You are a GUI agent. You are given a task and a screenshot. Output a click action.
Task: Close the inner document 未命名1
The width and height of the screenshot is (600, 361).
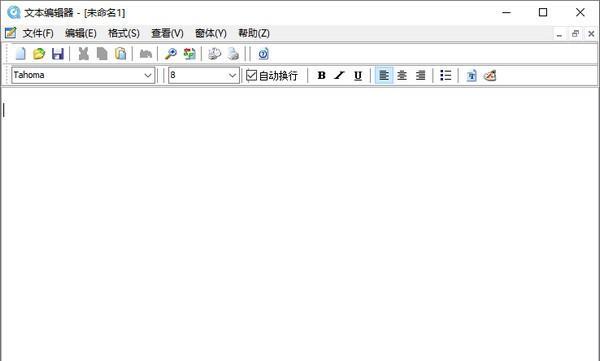pos(591,34)
